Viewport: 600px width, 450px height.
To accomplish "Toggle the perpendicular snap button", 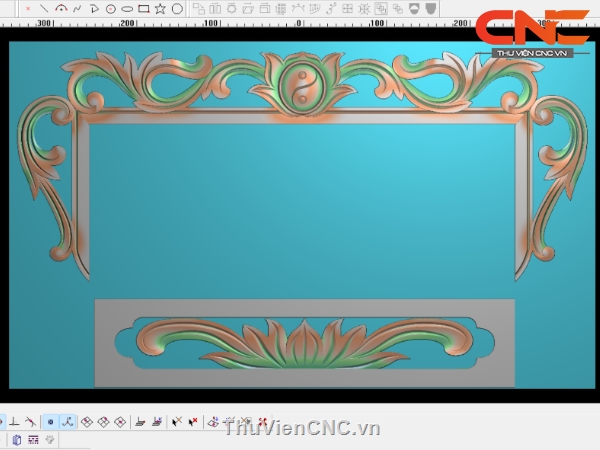I will click(x=15, y=422).
